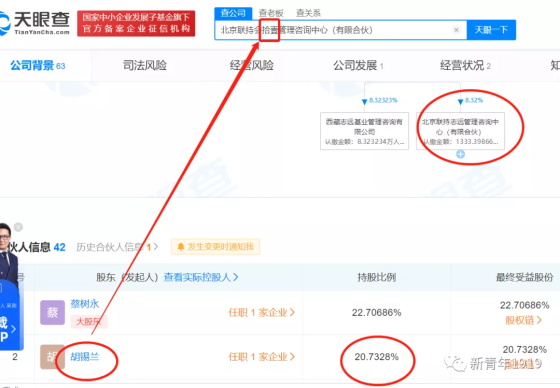This screenshot has height=388, width=560.
Task: Open the 经营风险 tab
Action: pos(252,65)
